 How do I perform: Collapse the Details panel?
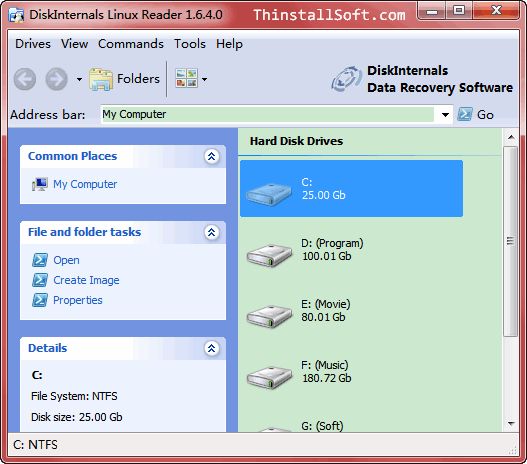tap(211, 348)
